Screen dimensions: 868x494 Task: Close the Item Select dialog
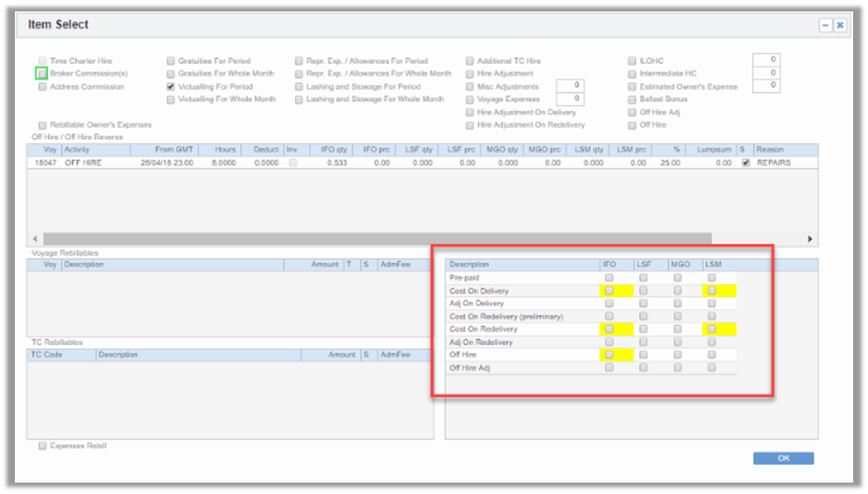coord(840,25)
